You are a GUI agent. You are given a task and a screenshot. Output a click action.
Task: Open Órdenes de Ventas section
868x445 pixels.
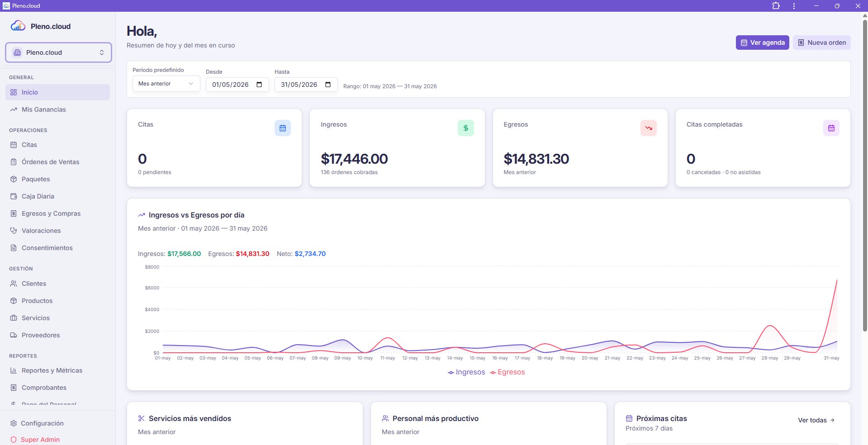pyautogui.click(x=57, y=162)
